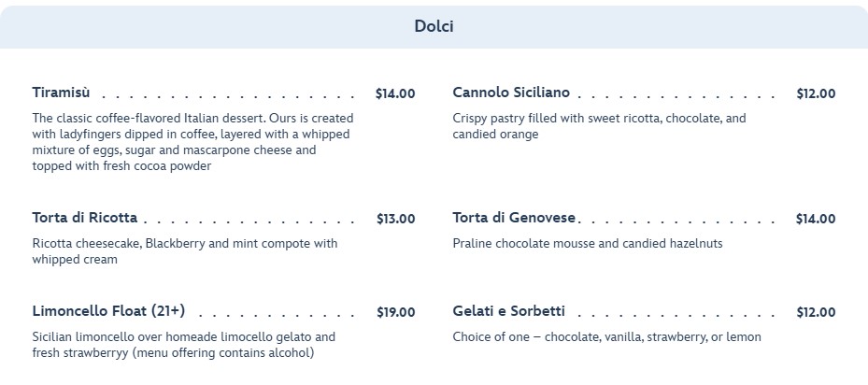
Task: Click the praline chocolate mousse description
Action: coord(587,244)
